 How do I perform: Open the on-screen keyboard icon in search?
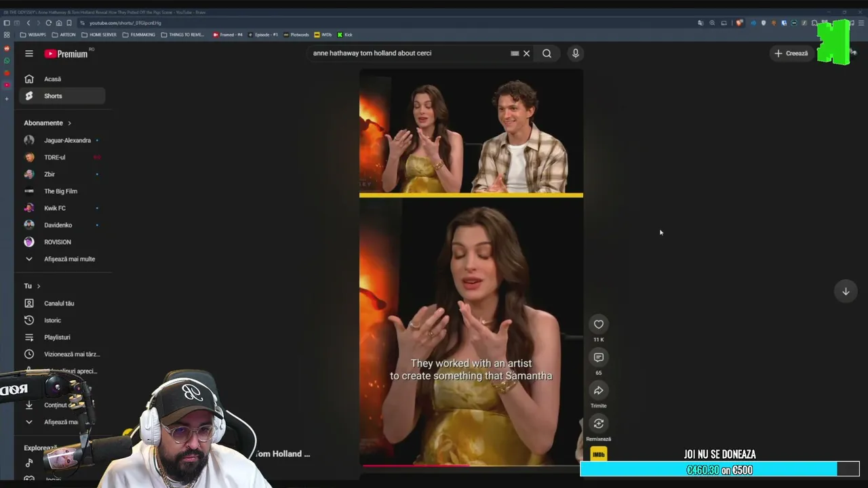515,54
